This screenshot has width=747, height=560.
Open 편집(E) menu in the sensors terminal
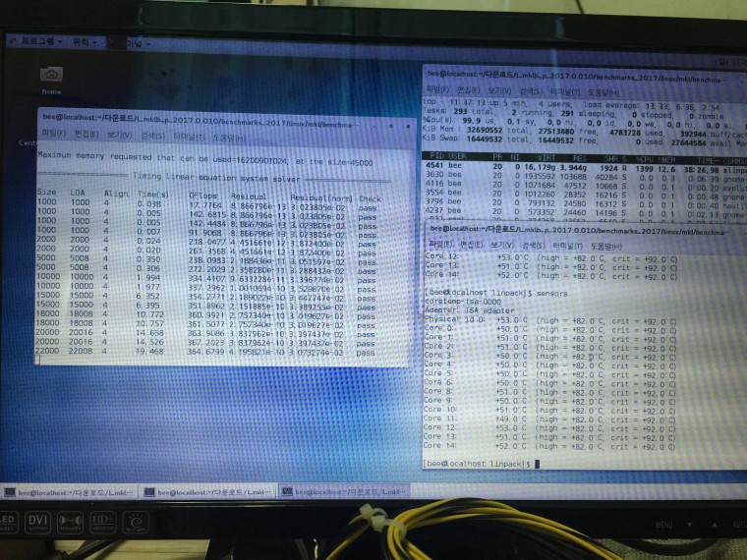pyautogui.click(x=471, y=245)
